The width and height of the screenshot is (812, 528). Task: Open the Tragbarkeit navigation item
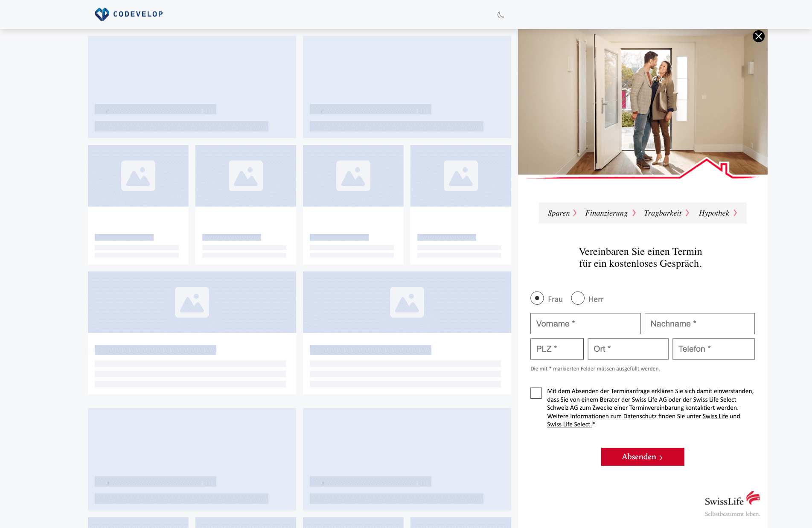pyautogui.click(x=666, y=213)
